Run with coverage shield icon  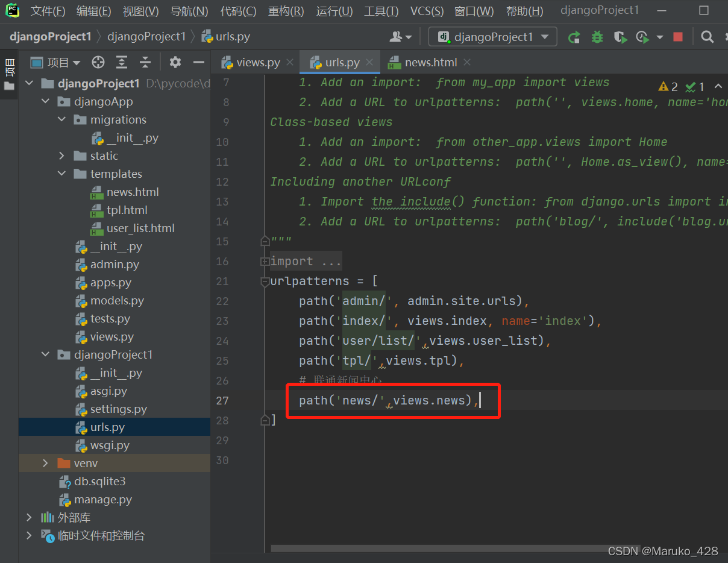[620, 37]
